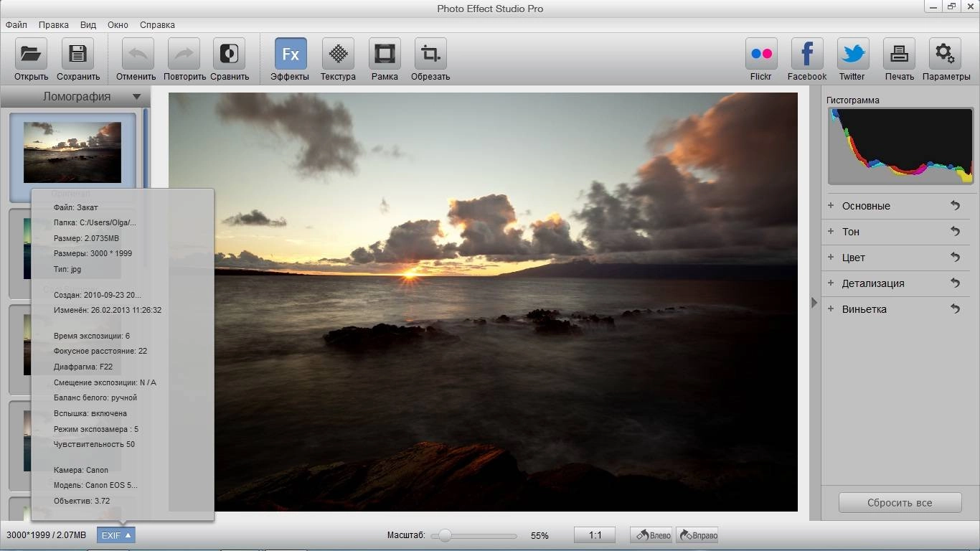Open the Файл menu
Viewport: 980px width, 551px height.
[x=17, y=24]
